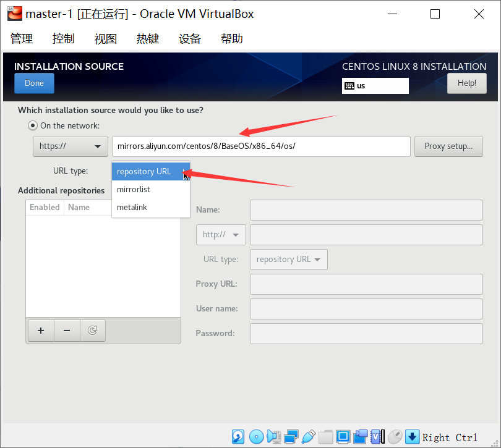Open the 设备 menu

click(190, 39)
